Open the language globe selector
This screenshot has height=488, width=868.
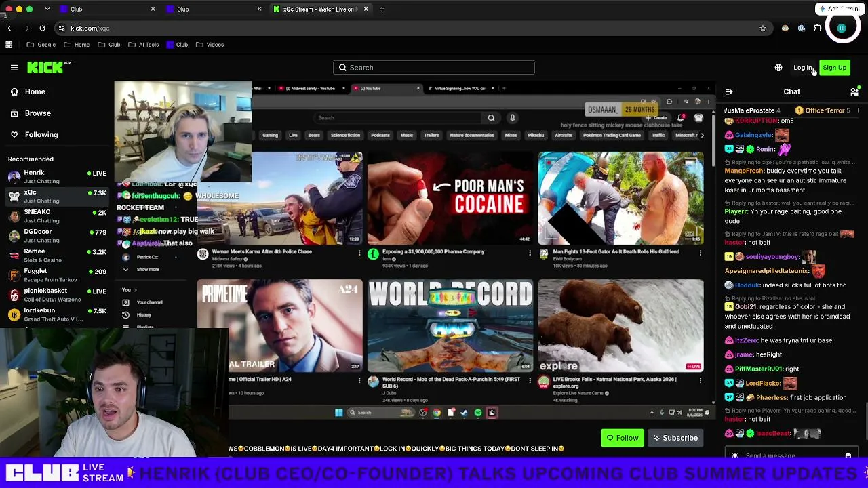click(x=778, y=68)
